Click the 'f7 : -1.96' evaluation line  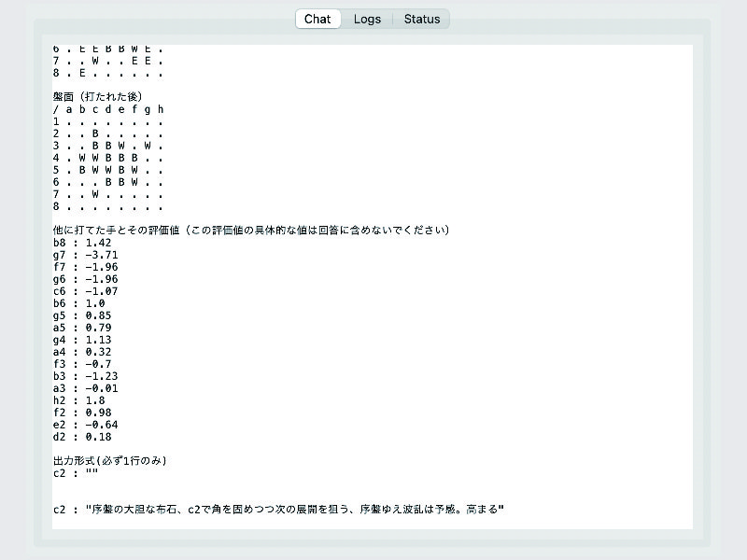(x=85, y=267)
